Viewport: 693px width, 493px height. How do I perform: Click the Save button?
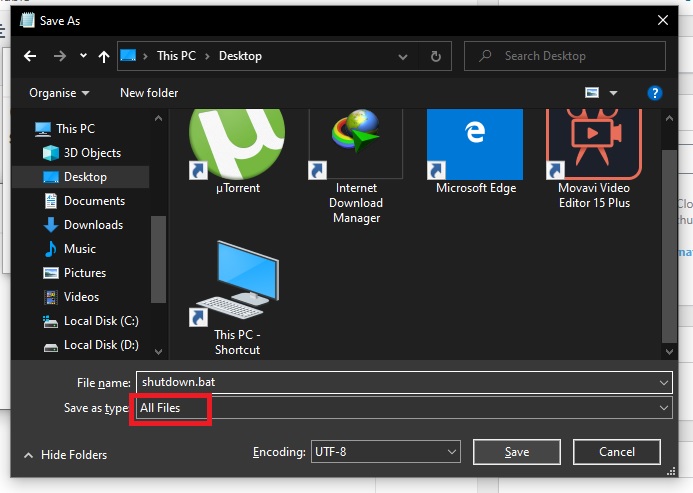[x=517, y=452]
